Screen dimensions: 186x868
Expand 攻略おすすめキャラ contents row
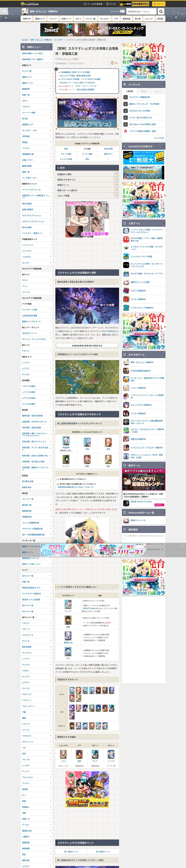tap(87, 180)
